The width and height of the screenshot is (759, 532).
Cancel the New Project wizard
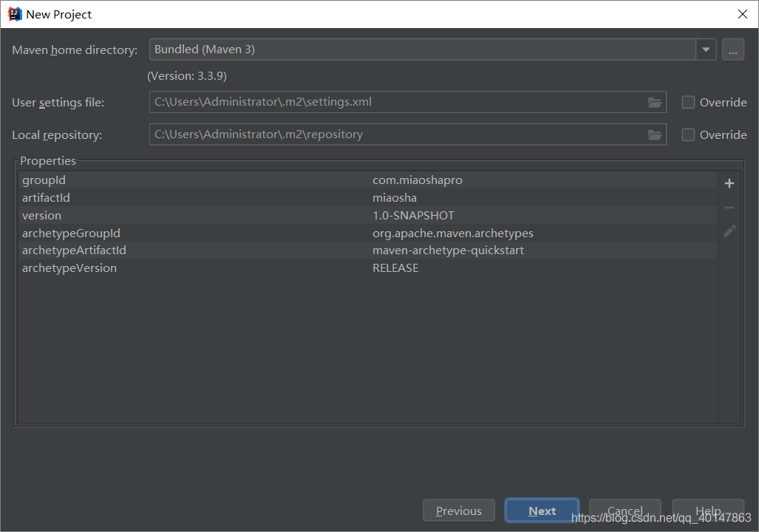[x=624, y=511]
